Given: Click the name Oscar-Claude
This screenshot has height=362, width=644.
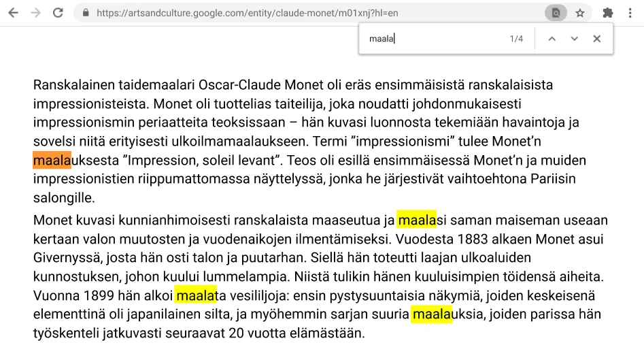Looking at the screenshot, I should tap(240, 85).
